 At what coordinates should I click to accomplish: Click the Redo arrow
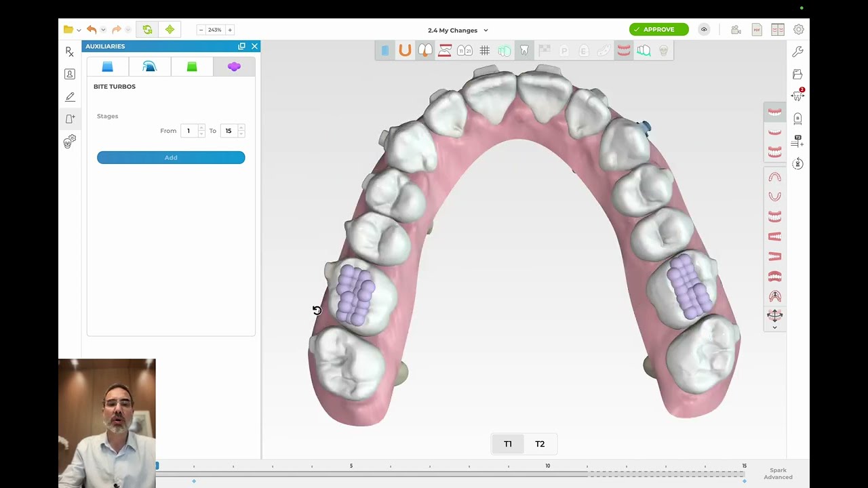[x=116, y=30]
